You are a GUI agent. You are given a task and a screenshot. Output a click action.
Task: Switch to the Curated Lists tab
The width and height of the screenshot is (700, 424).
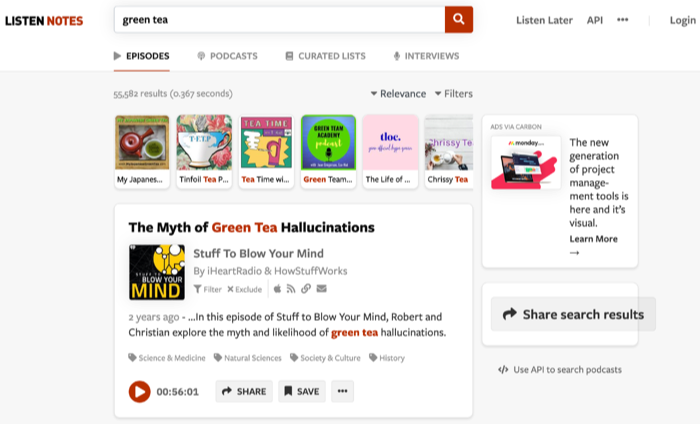pyautogui.click(x=325, y=56)
